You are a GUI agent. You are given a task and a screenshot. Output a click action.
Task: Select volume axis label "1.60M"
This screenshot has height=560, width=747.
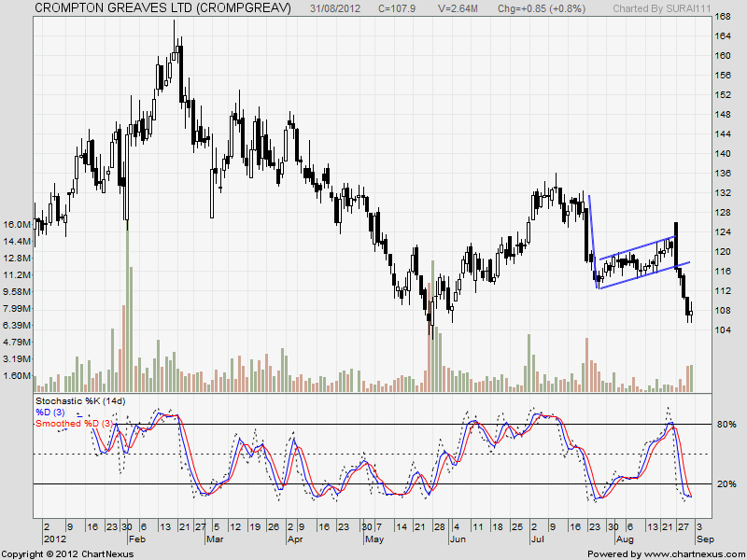coord(17,376)
